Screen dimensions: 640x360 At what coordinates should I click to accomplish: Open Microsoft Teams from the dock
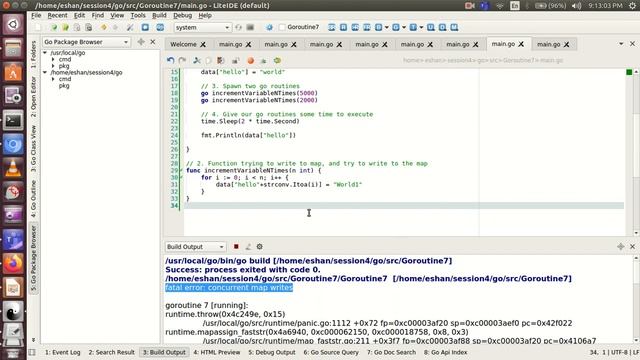click(13, 240)
